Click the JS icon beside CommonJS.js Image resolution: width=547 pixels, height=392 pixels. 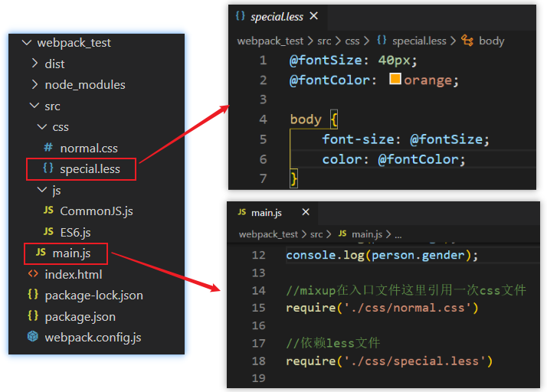click(x=48, y=211)
